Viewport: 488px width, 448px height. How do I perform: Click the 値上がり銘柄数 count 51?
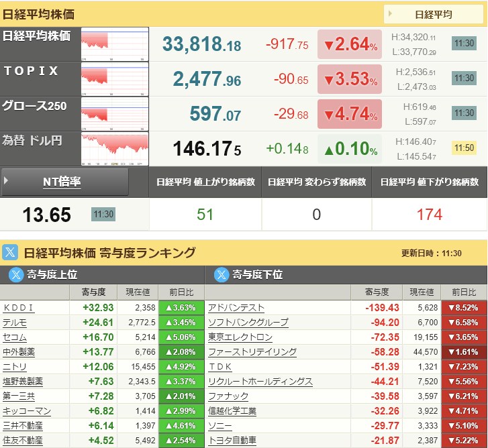coord(205,215)
